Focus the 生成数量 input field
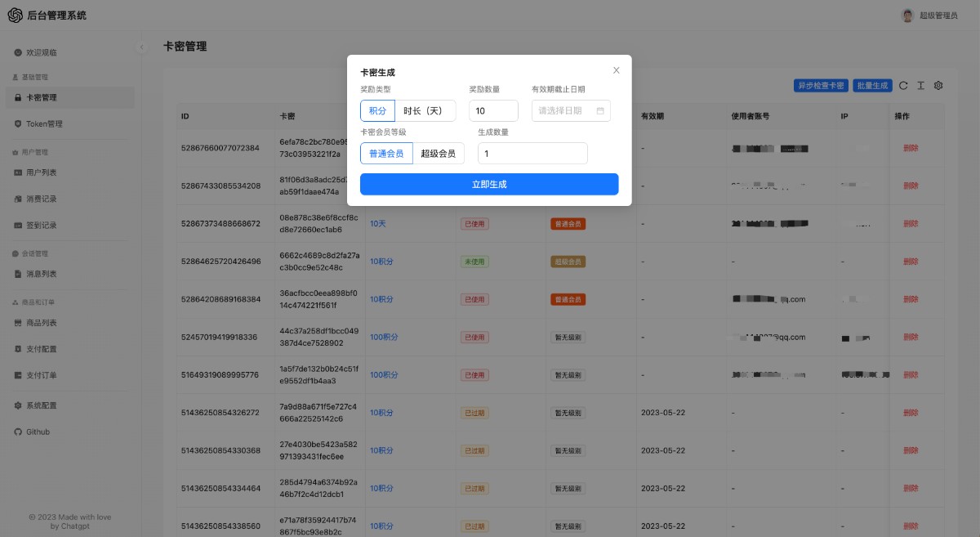The image size is (980, 537). point(532,153)
